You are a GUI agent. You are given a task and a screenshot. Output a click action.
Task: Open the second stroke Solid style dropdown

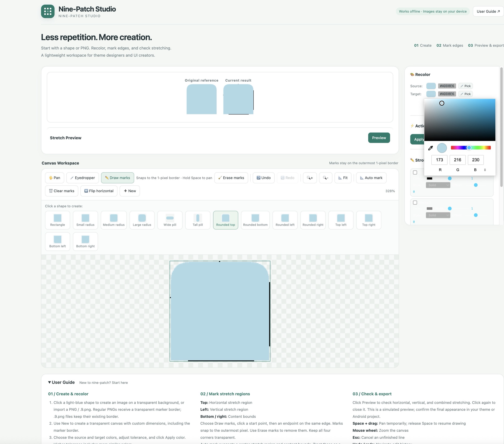[438, 215]
